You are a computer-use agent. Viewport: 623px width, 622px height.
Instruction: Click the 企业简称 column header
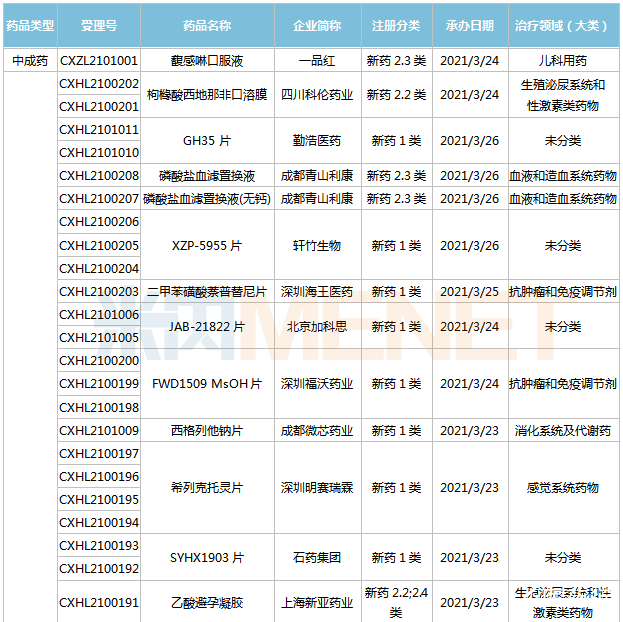pyautogui.click(x=317, y=25)
